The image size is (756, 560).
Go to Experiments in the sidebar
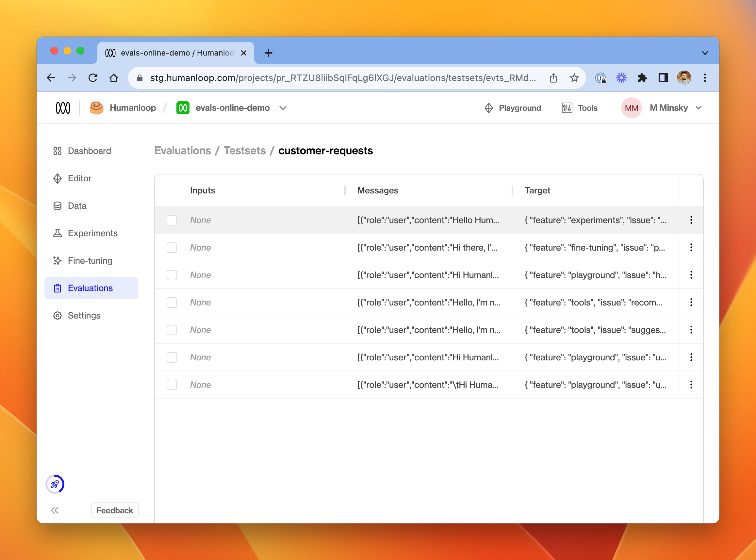coord(92,233)
